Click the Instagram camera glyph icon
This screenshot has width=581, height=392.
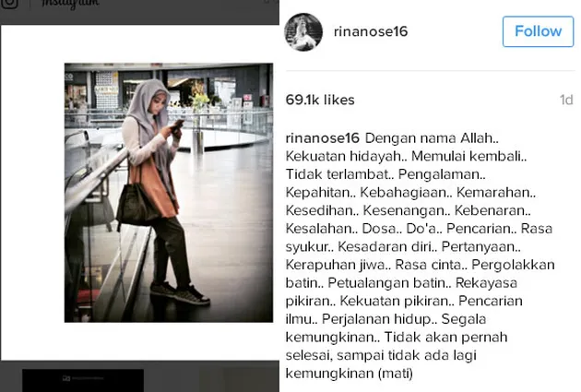[9, 4]
